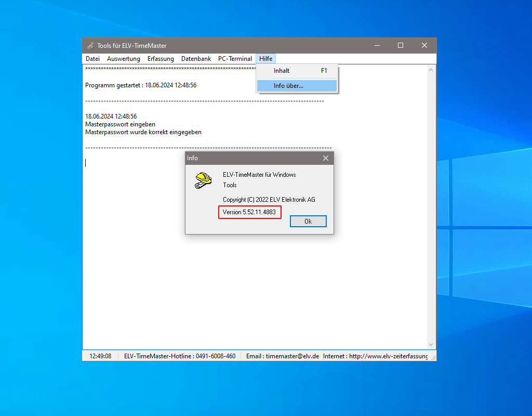The height and width of the screenshot is (416, 532).
Task: Click the ELV-TimeMaster application icon in title bar
Action: 90,45
